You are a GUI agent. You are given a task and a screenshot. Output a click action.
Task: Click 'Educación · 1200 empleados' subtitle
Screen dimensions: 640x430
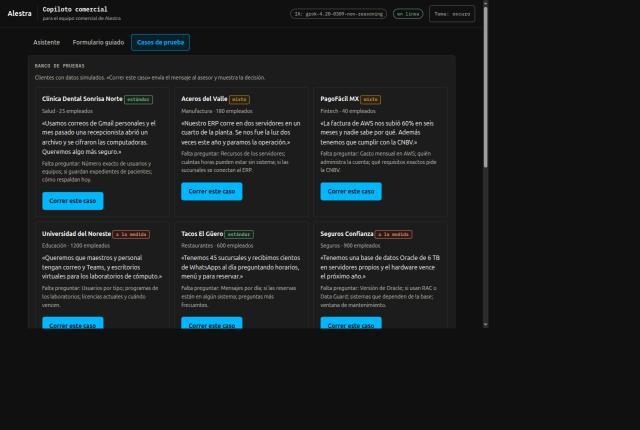76,246
